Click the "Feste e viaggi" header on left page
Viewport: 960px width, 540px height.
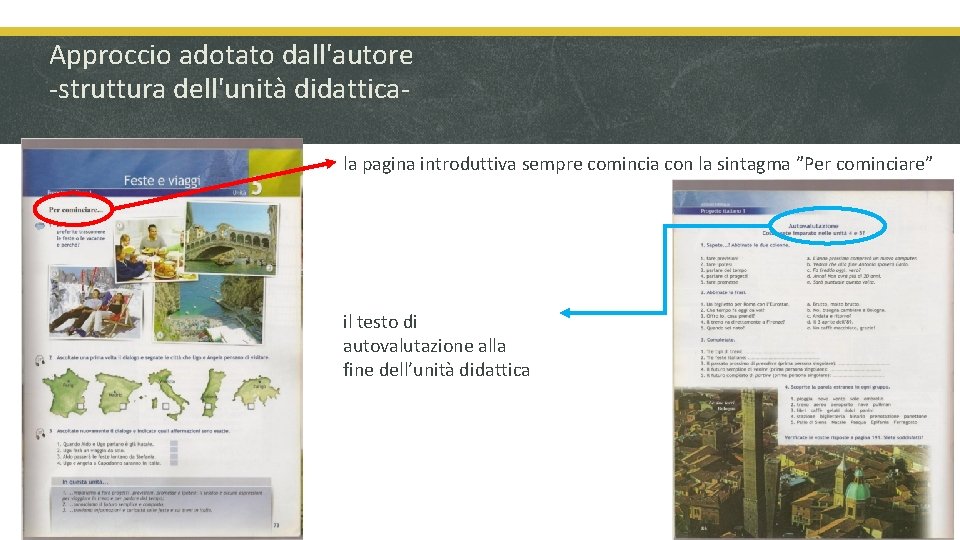162,180
